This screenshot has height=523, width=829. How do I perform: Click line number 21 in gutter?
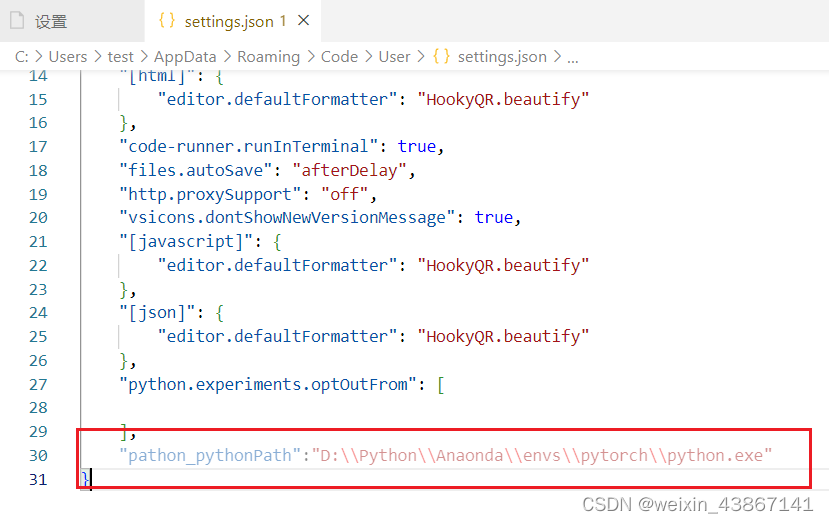(x=38, y=242)
